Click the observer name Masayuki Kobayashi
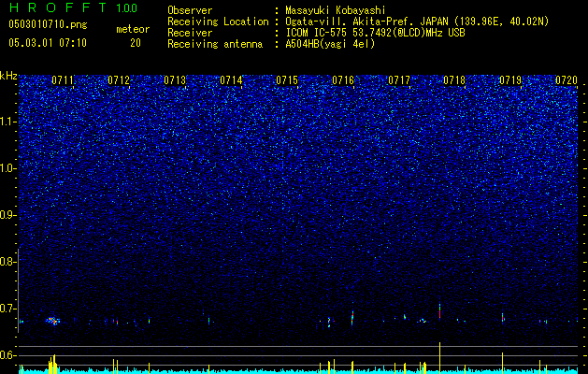588x374 pixels. [x=336, y=10]
